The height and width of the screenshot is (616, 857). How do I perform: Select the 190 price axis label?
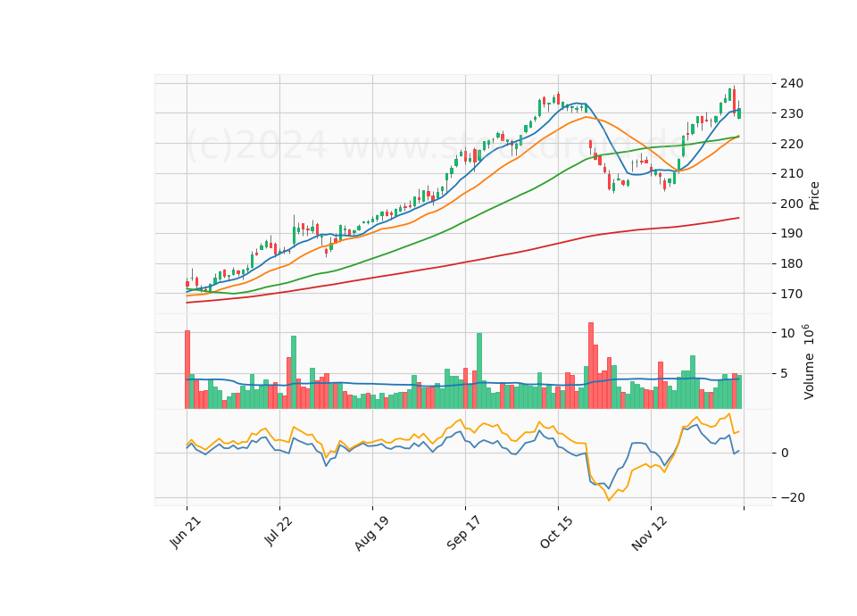pos(792,233)
